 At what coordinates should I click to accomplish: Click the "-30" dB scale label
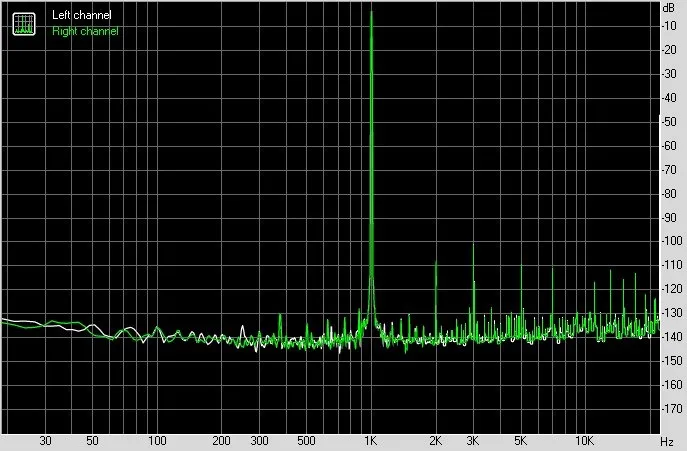tap(669, 74)
